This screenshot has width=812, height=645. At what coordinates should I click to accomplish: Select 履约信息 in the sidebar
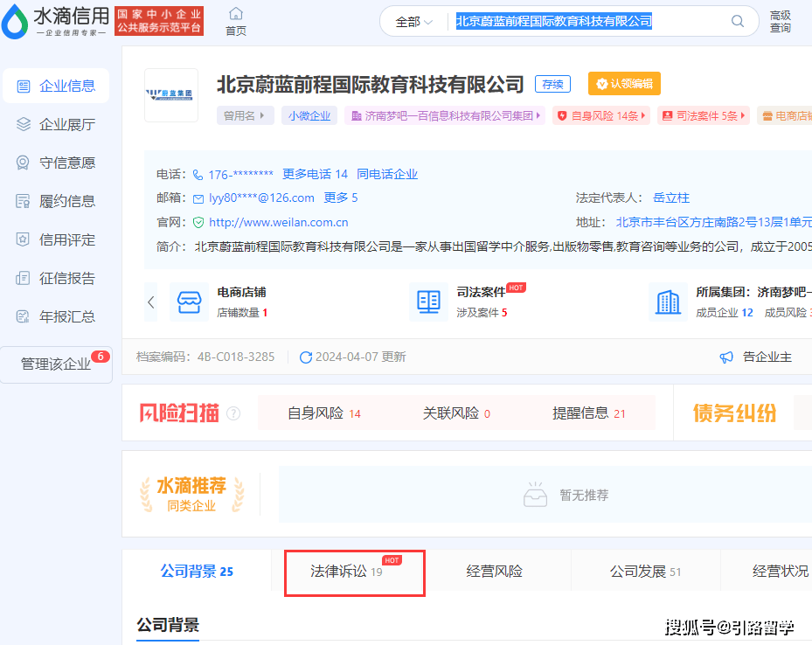click(56, 201)
